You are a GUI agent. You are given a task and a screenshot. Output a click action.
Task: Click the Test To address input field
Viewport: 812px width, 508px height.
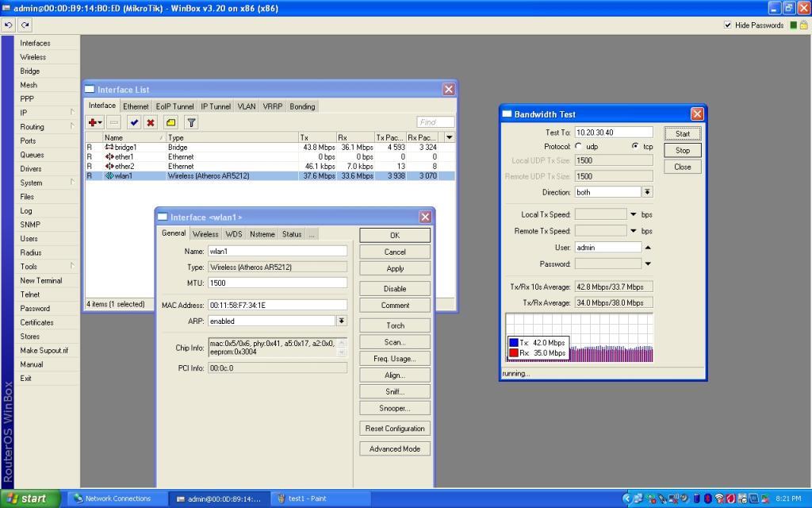[613, 133]
